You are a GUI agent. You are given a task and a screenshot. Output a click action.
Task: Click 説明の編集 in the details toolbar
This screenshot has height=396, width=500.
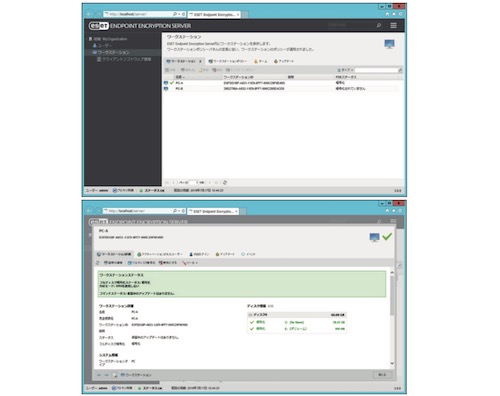pos(113,263)
